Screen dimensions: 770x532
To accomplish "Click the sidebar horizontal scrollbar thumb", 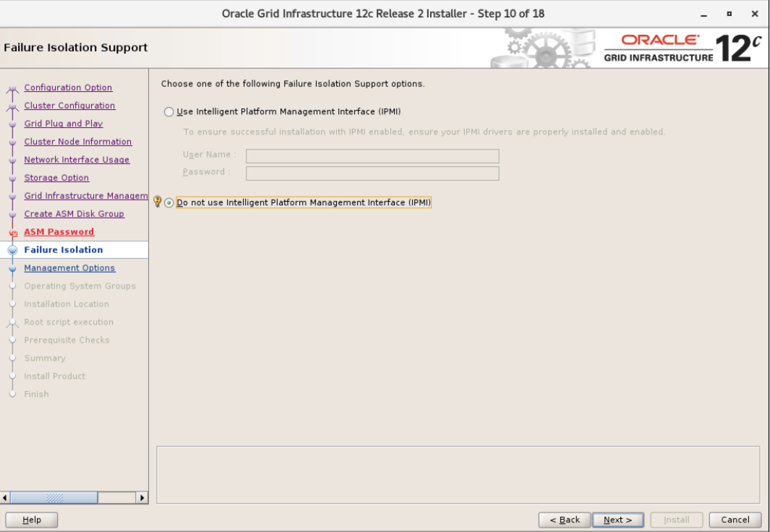I will coord(54,497).
